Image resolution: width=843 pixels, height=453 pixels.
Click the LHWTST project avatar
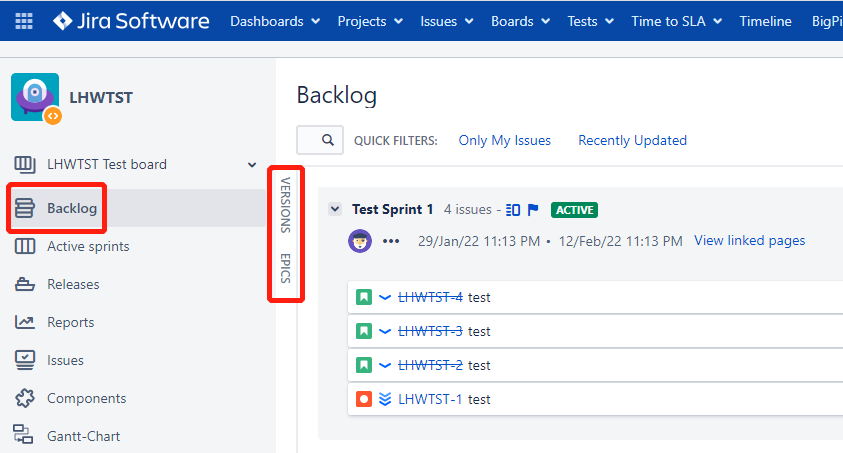[x=35, y=98]
